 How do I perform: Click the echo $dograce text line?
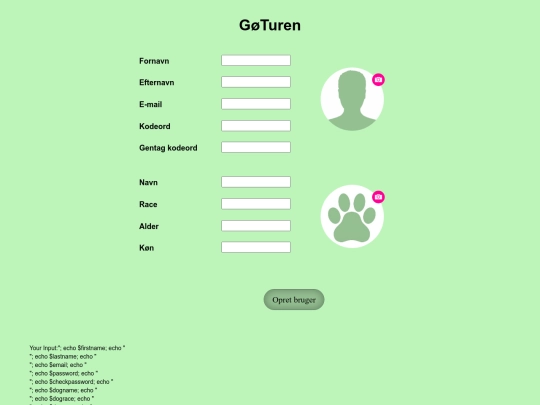click(x=62, y=398)
